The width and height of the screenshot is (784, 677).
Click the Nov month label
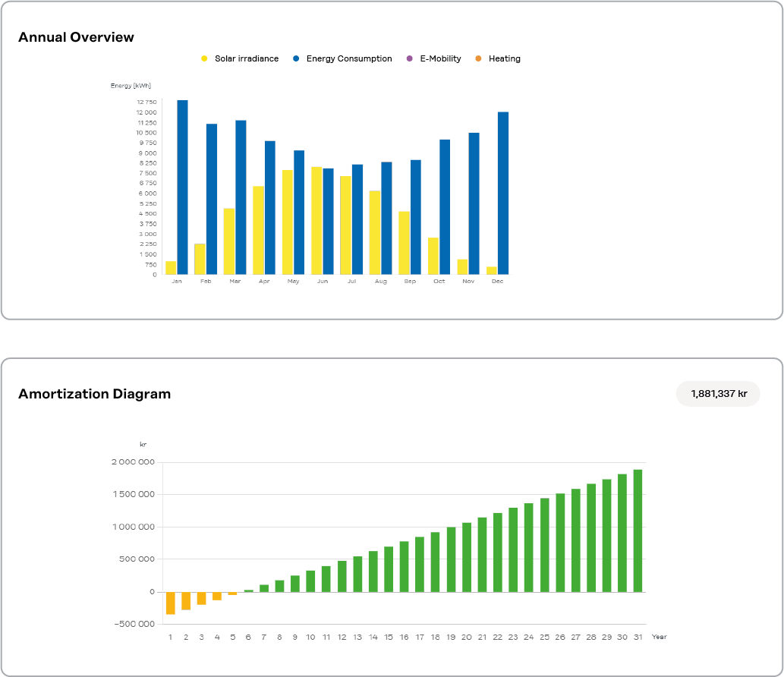pyautogui.click(x=468, y=282)
